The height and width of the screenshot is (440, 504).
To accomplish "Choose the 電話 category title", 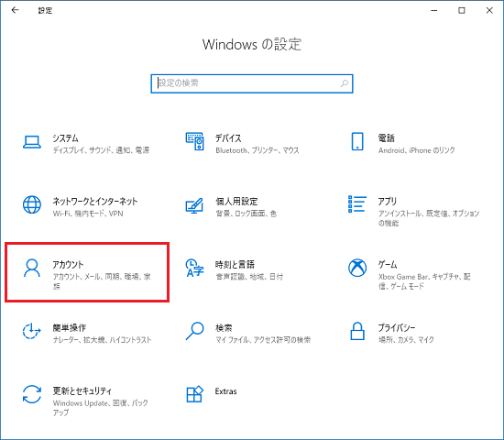I will (387, 138).
